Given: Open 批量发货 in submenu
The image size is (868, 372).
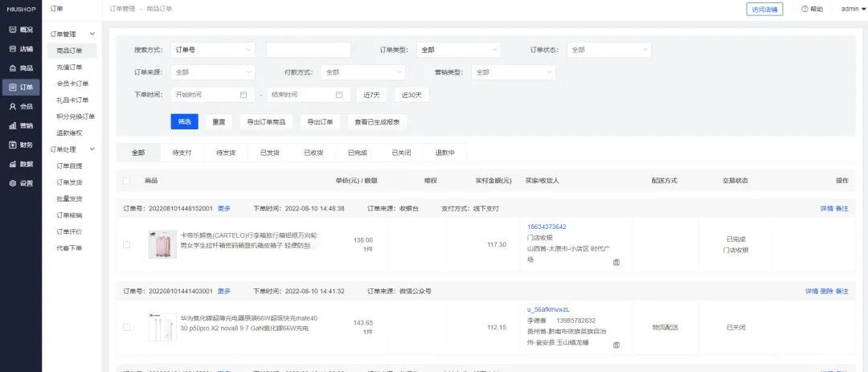Looking at the screenshot, I should pyautogui.click(x=69, y=198).
